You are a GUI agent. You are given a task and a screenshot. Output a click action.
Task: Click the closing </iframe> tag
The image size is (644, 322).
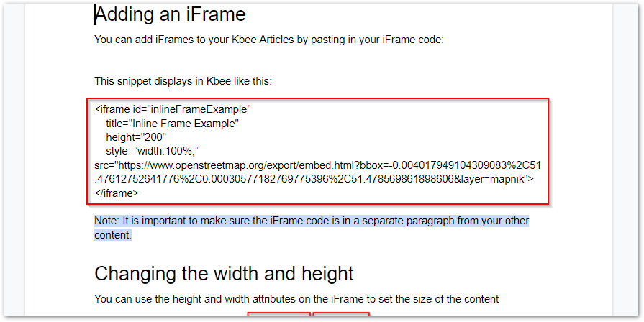[x=117, y=193]
